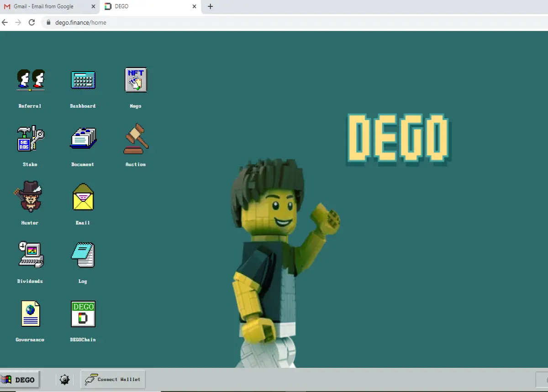Launch the Nego NFT cards icon

136,80
